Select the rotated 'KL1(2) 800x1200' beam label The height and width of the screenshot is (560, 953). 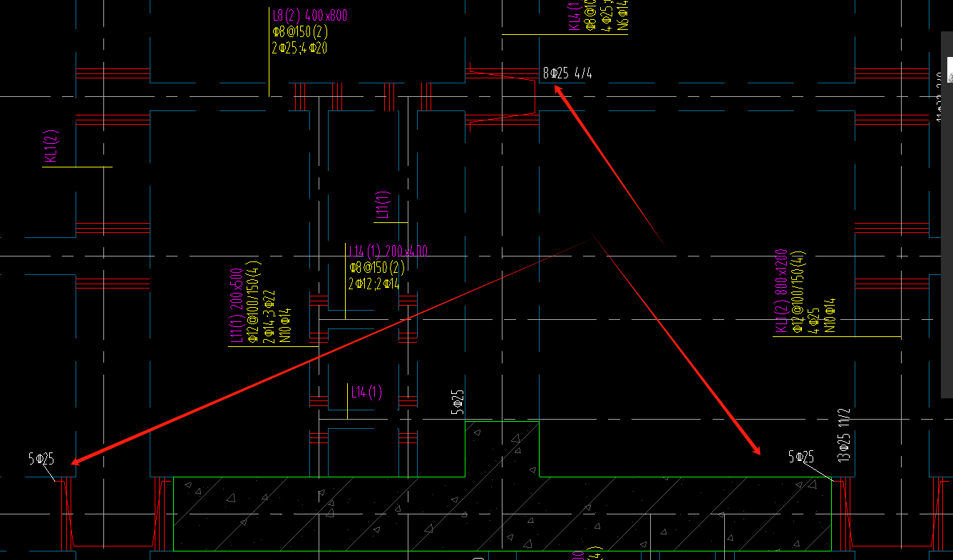[781, 290]
